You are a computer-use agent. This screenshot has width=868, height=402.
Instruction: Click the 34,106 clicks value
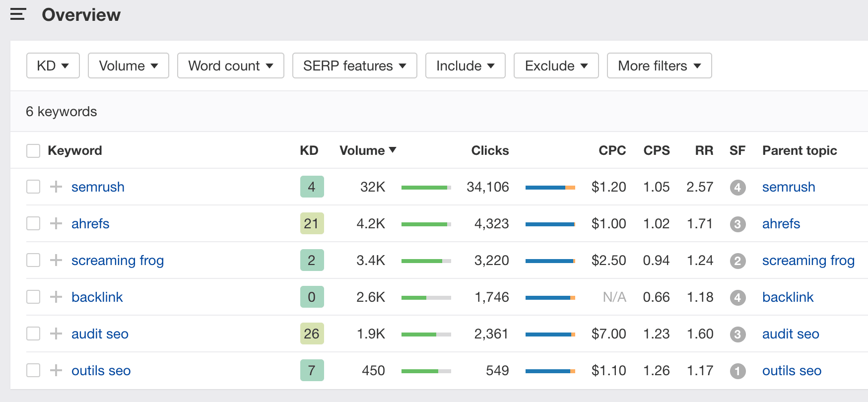pos(488,187)
